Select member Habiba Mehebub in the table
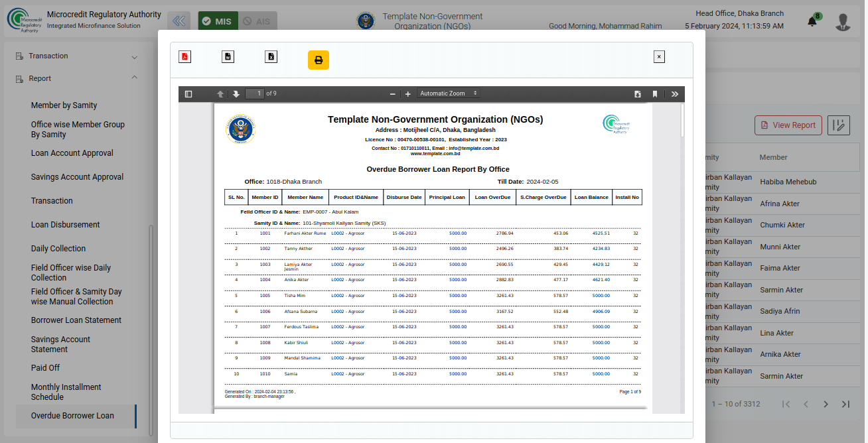 [x=788, y=182]
